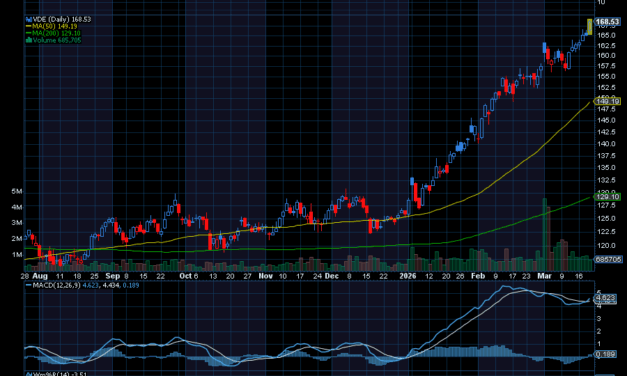The image size is (627, 376).
Task: Click the '140.0' price axis label
Action: tap(607, 144)
